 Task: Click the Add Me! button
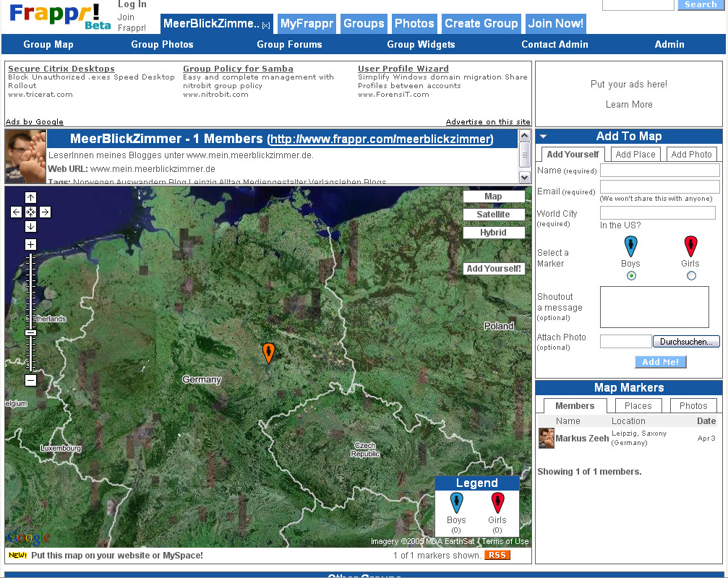(660, 362)
